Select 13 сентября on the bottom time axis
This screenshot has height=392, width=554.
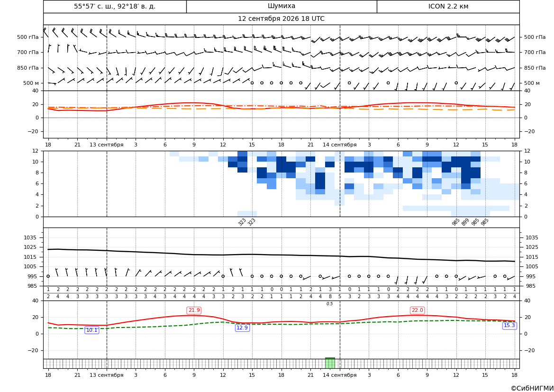point(106,375)
